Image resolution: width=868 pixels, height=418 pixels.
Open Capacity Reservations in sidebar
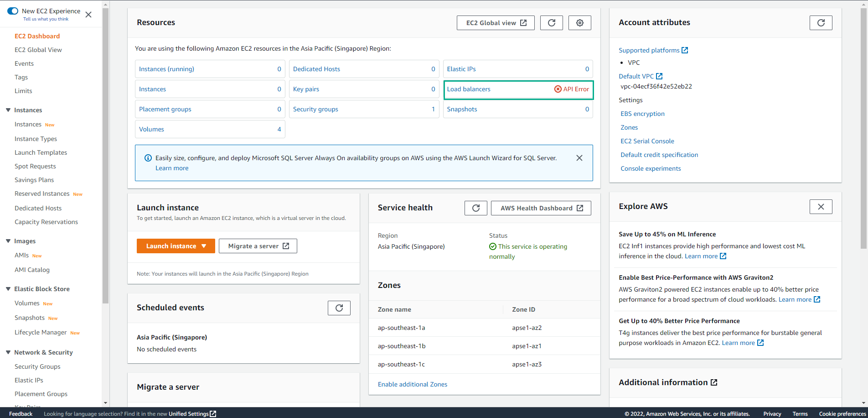click(46, 222)
